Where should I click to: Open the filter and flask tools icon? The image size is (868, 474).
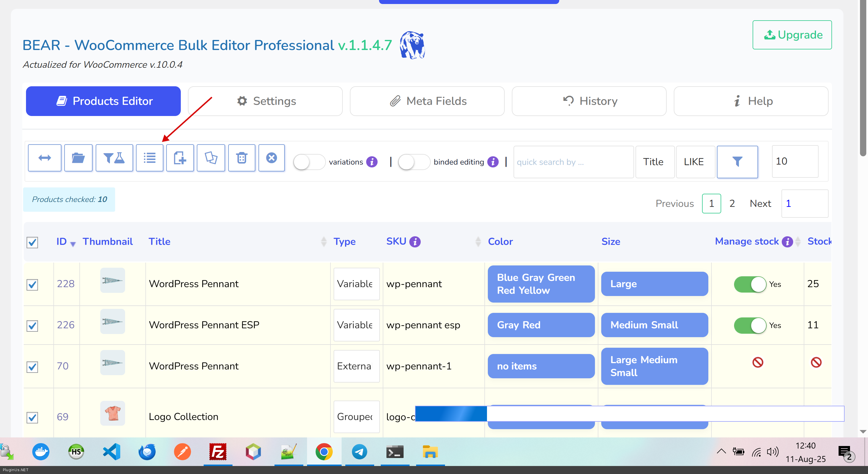[x=114, y=158]
